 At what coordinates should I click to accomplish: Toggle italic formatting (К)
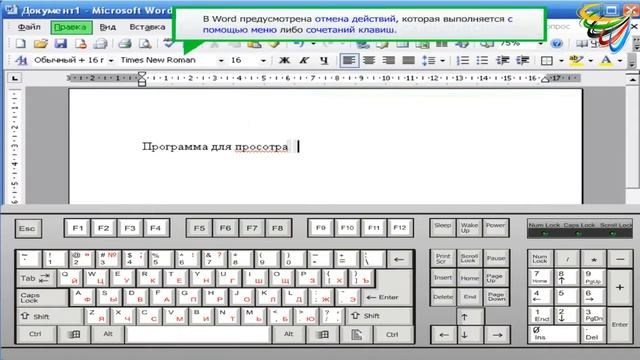point(304,60)
